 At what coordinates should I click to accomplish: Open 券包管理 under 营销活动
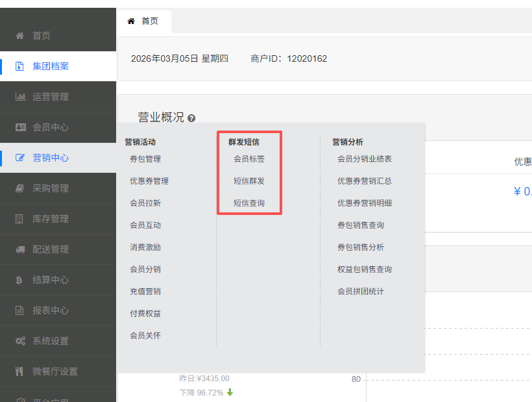coord(145,159)
